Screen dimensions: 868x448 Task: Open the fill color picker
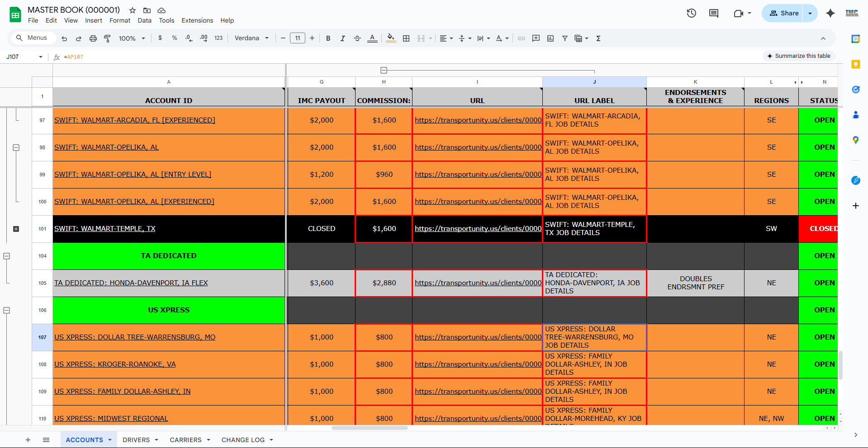[x=391, y=38]
